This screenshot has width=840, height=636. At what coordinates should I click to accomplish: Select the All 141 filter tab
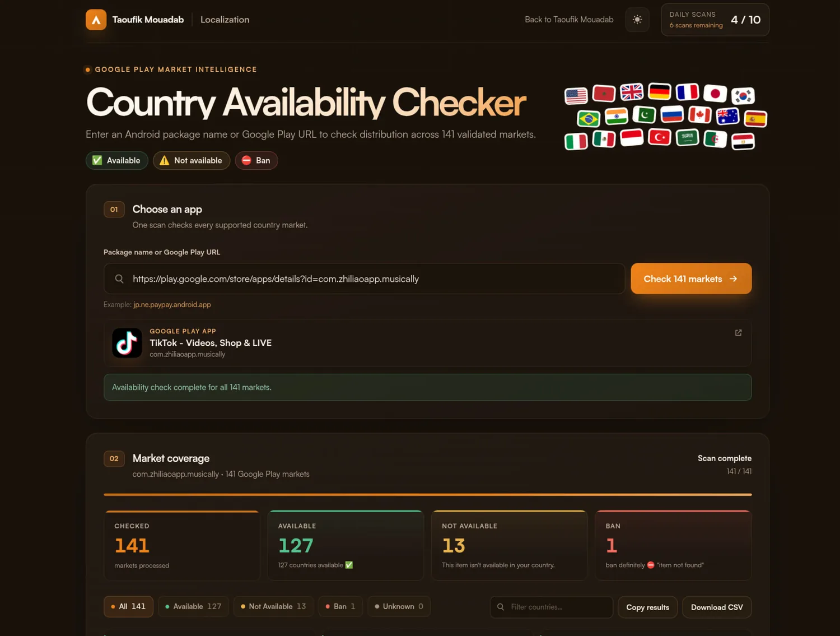[128, 606]
